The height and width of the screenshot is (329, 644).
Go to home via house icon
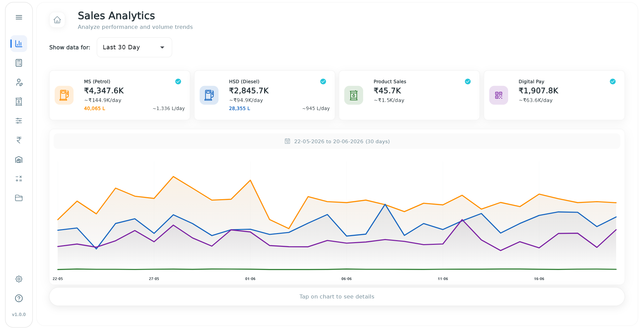57,20
